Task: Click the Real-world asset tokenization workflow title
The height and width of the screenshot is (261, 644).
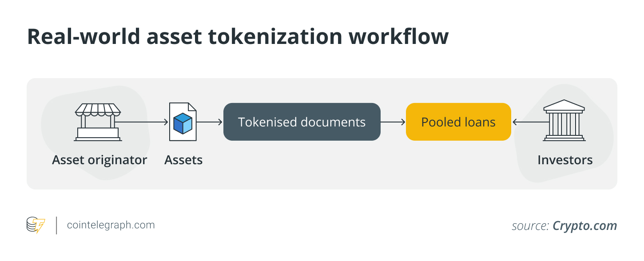Action: click(x=238, y=37)
